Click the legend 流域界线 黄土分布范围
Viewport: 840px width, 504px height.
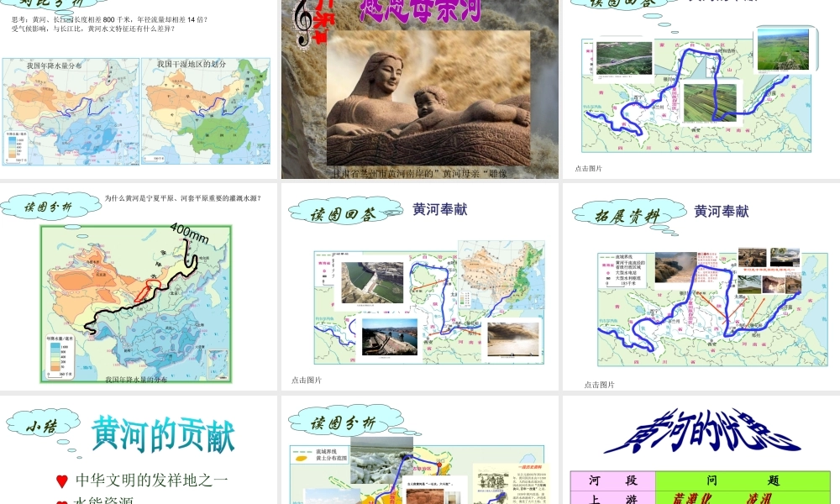(x=319, y=454)
